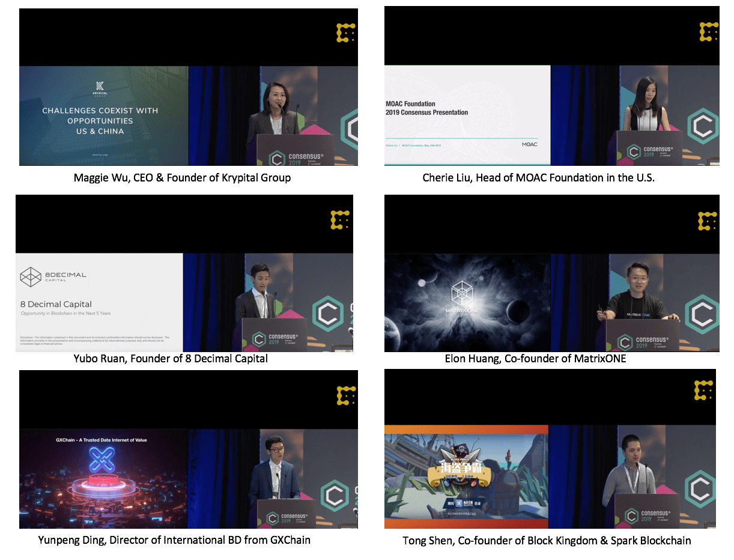734x560 pixels.
Task: Click the yellow CoinDesk logo in Elon Huang's video
Action: coord(708,221)
